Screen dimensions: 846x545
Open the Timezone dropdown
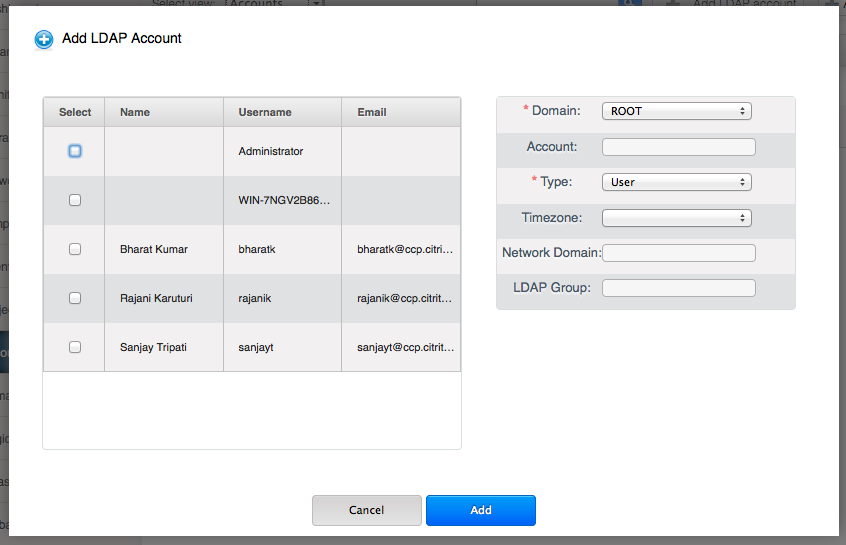click(676, 218)
